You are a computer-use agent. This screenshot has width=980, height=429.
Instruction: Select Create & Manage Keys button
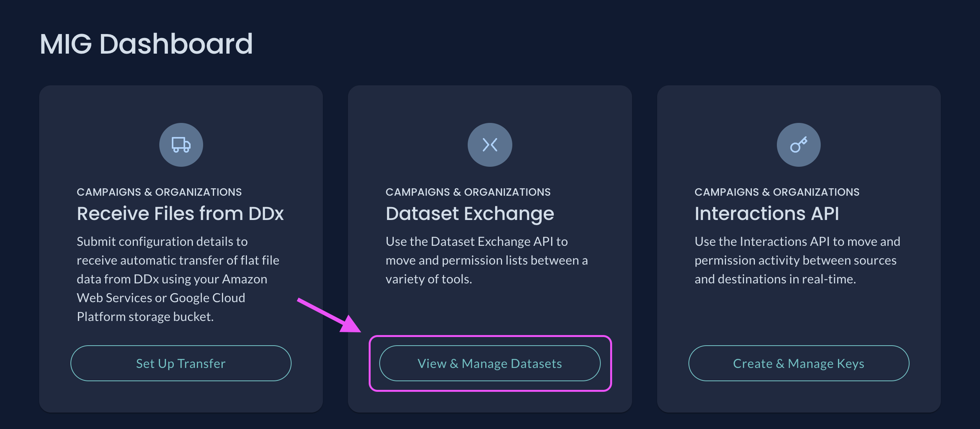point(798,363)
